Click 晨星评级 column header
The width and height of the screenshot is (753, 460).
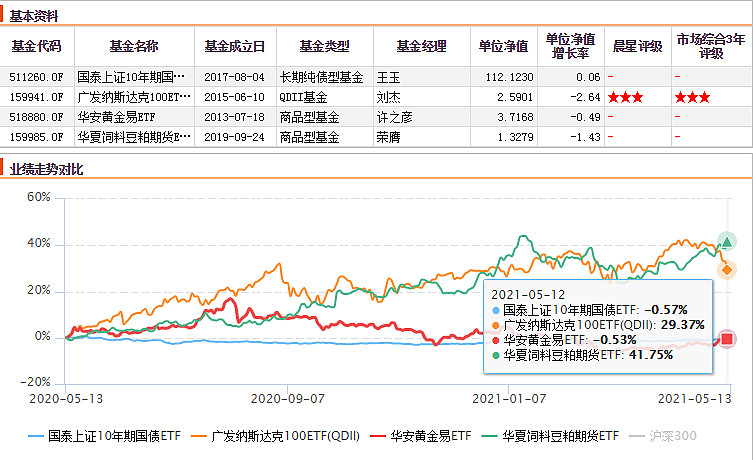637,46
